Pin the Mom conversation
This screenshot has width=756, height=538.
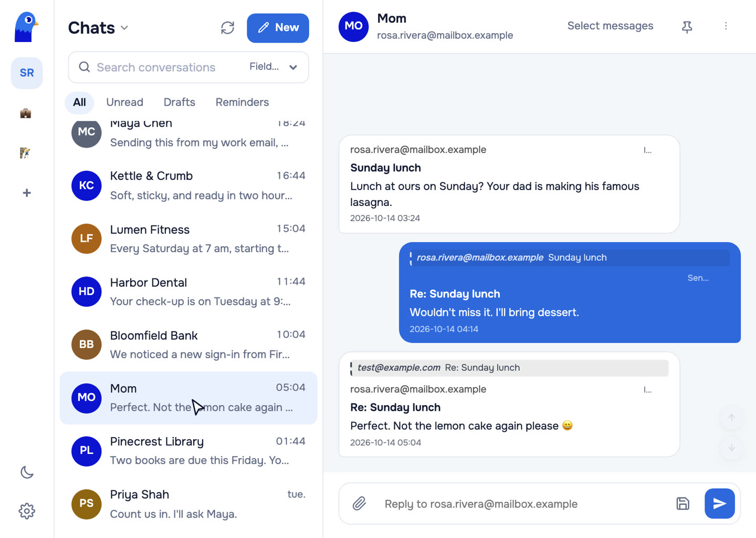click(x=687, y=27)
